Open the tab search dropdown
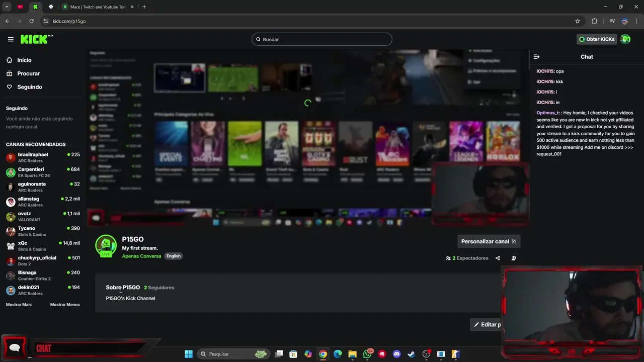This screenshot has height=362, width=644. tap(7, 7)
